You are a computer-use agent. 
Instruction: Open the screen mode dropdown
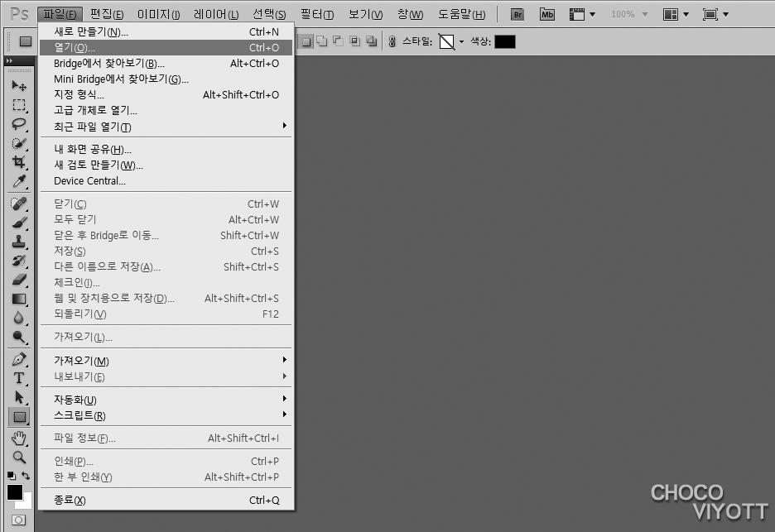(x=715, y=14)
